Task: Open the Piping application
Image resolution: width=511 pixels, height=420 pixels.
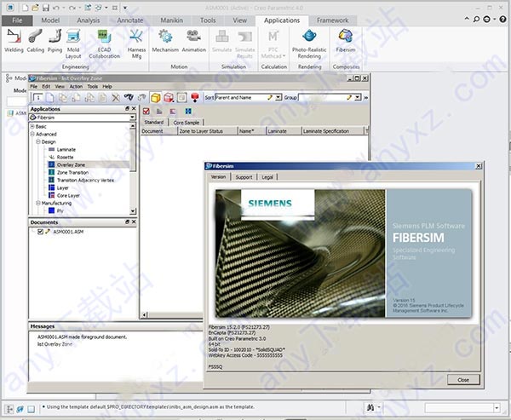Action: (55, 40)
